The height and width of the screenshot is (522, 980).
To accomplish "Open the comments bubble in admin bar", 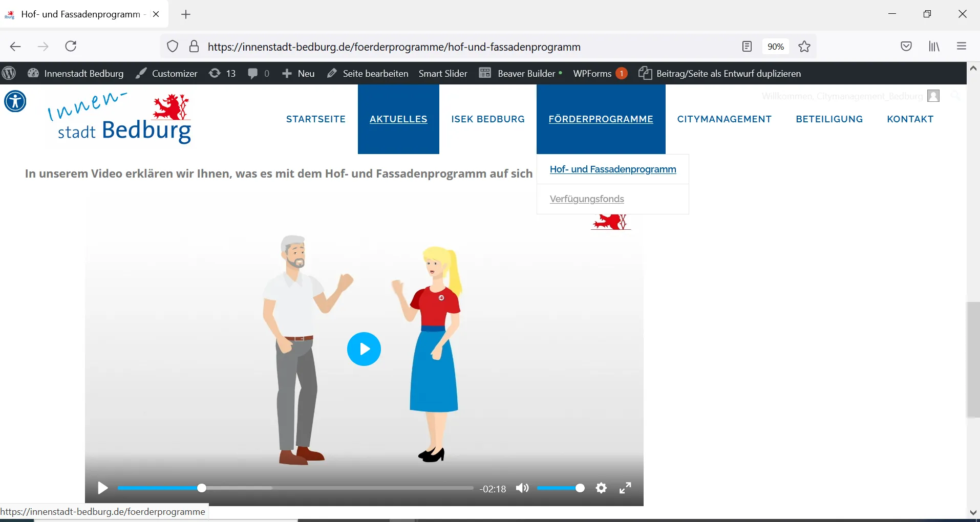I will click(259, 74).
